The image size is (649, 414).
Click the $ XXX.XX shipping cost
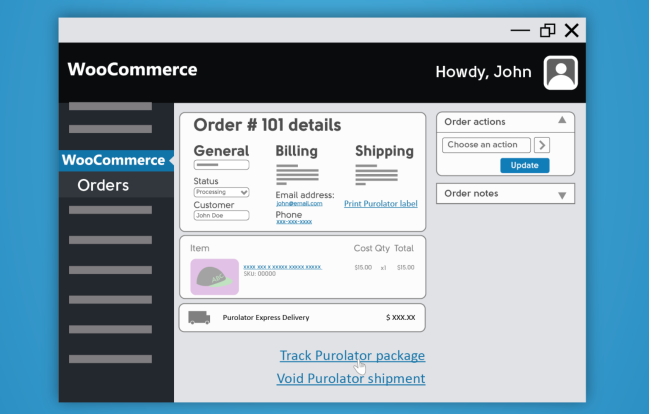400,318
